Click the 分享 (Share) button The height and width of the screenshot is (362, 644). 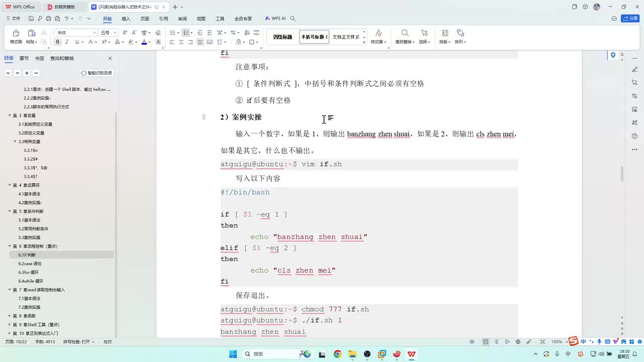click(x=630, y=19)
